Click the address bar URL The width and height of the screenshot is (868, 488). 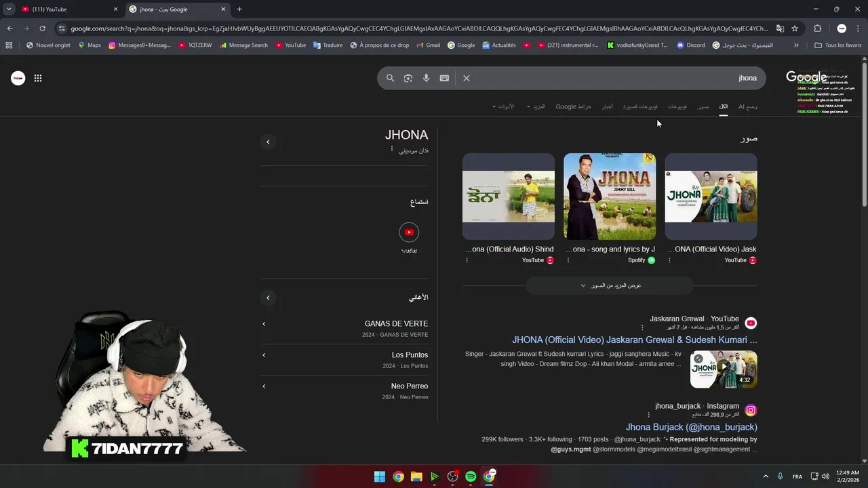point(419,28)
